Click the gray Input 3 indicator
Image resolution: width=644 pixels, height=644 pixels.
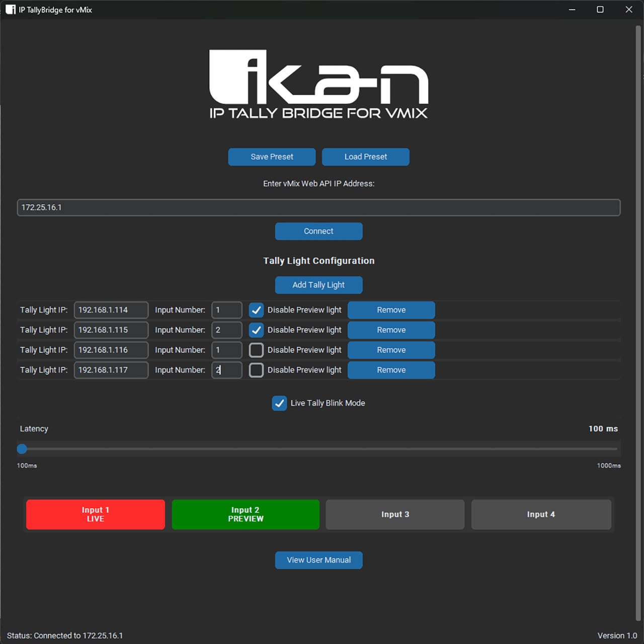(x=395, y=514)
